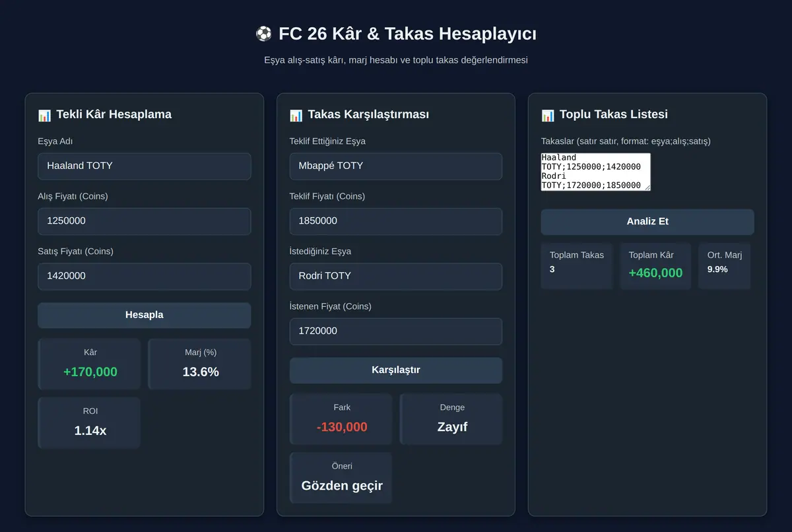Focus İstediğiniz Eşya field Rodri TOTY
Image resolution: width=792 pixels, height=532 pixels.
(396, 277)
